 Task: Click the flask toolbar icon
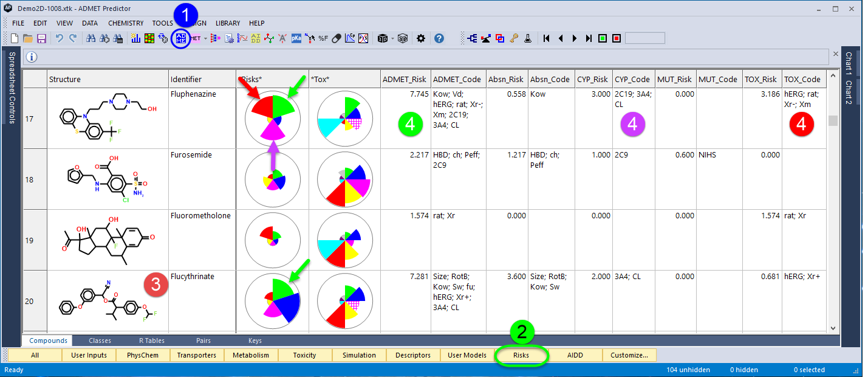pos(528,38)
